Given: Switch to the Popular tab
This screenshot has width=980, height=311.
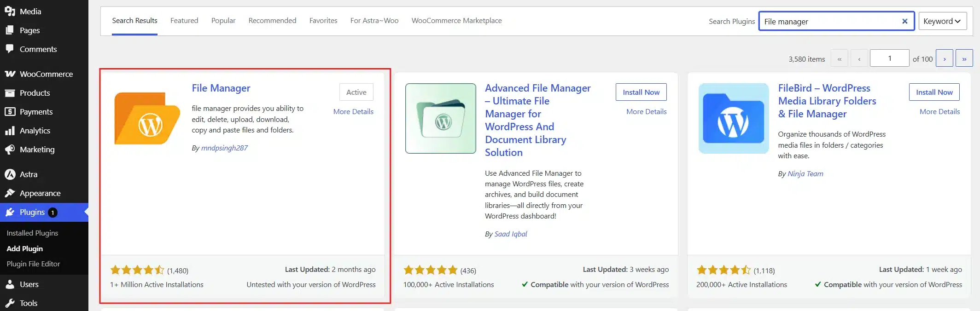Looking at the screenshot, I should 223,21.
